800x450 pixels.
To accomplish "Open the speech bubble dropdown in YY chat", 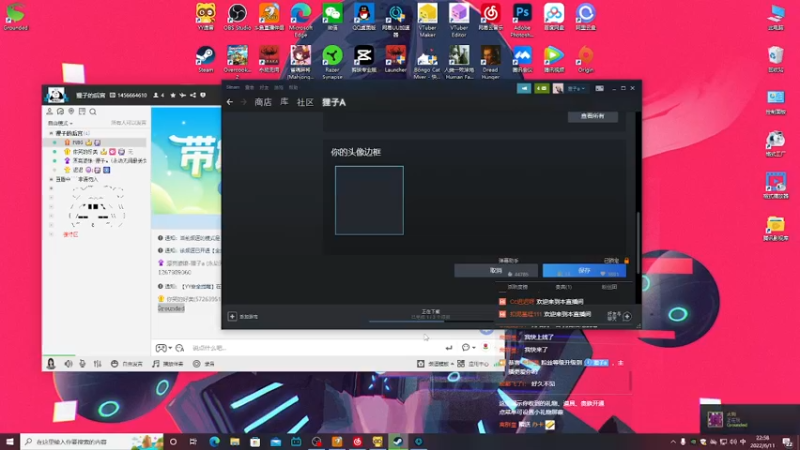I will click(x=468, y=347).
